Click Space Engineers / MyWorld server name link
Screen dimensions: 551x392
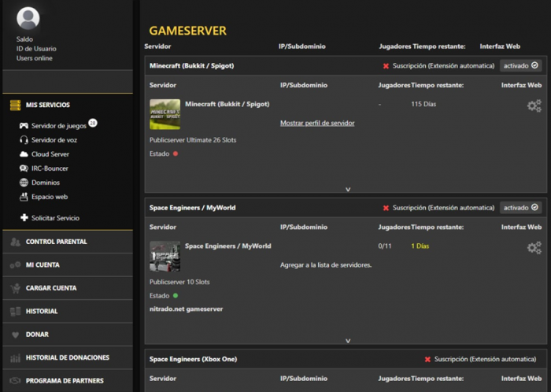[x=228, y=246]
